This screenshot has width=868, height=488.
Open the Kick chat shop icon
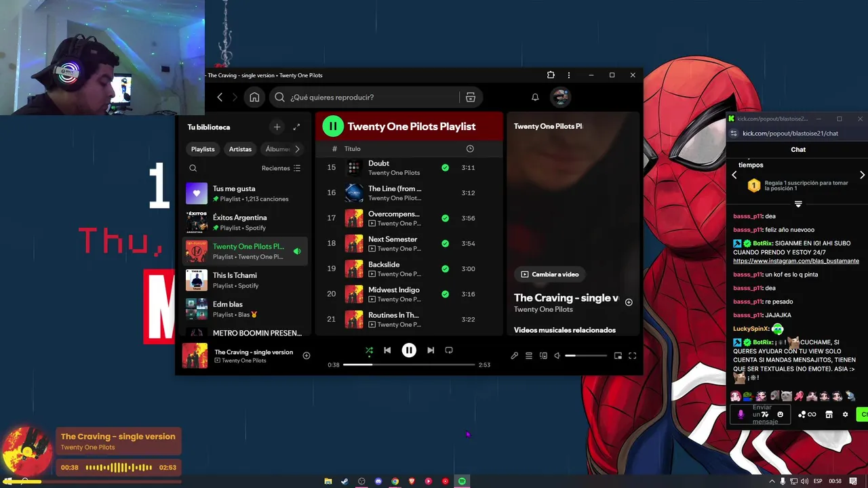[829, 414]
